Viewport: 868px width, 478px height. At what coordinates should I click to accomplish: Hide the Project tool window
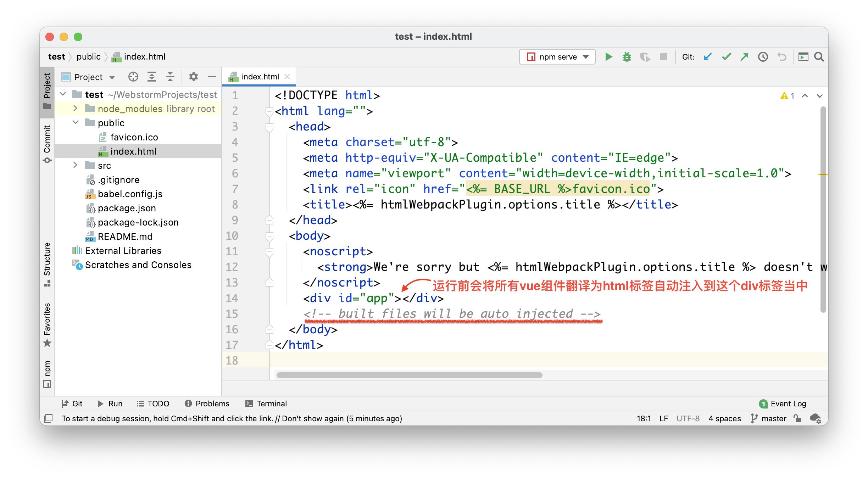(x=212, y=77)
